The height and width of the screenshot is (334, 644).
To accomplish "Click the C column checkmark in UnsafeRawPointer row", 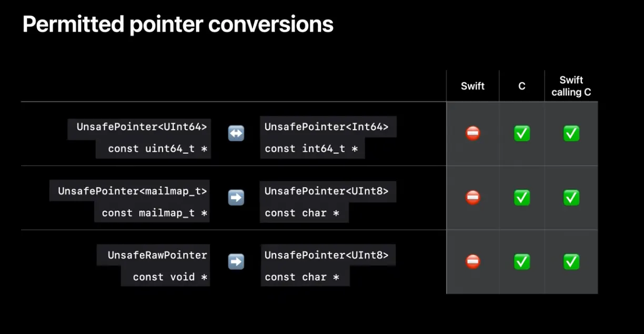I will point(522,261).
